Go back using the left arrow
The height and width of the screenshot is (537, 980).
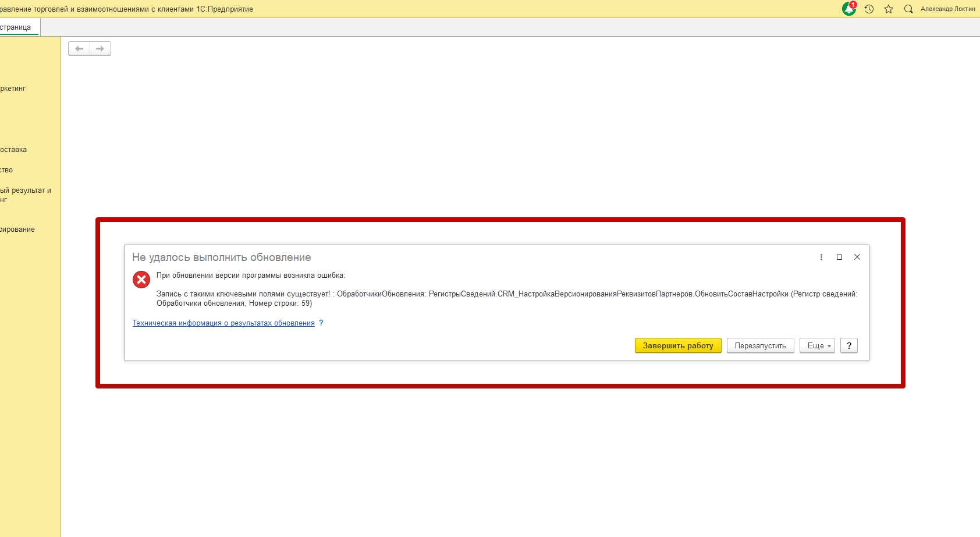click(x=79, y=48)
